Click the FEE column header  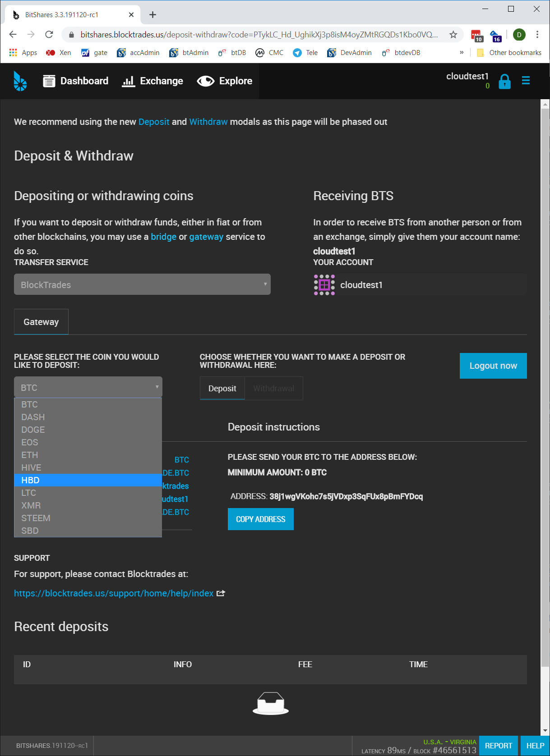[x=305, y=664]
